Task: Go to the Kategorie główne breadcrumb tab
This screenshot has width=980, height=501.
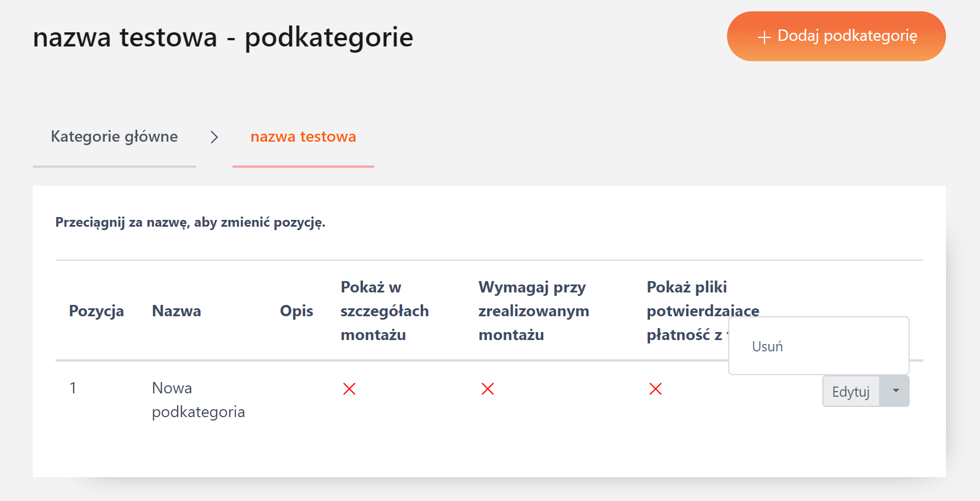Action: pyautogui.click(x=115, y=137)
